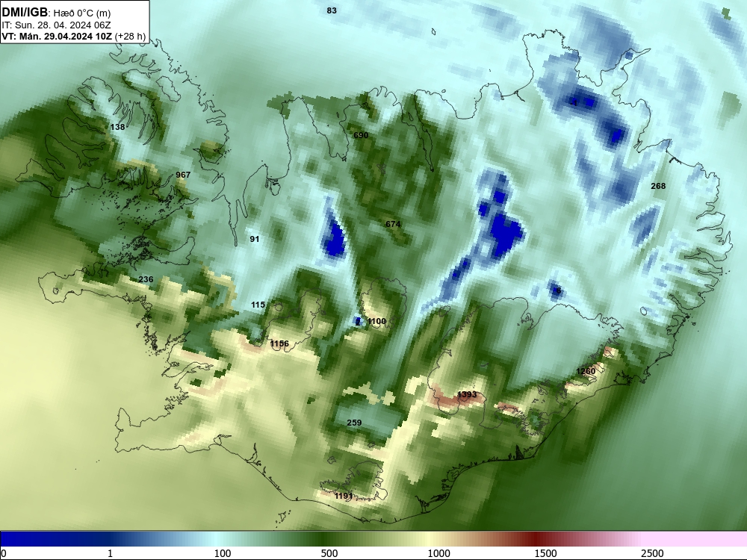Click the map value '268' in the east
Screen dimensions: 747x560
pyautogui.click(x=658, y=186)
